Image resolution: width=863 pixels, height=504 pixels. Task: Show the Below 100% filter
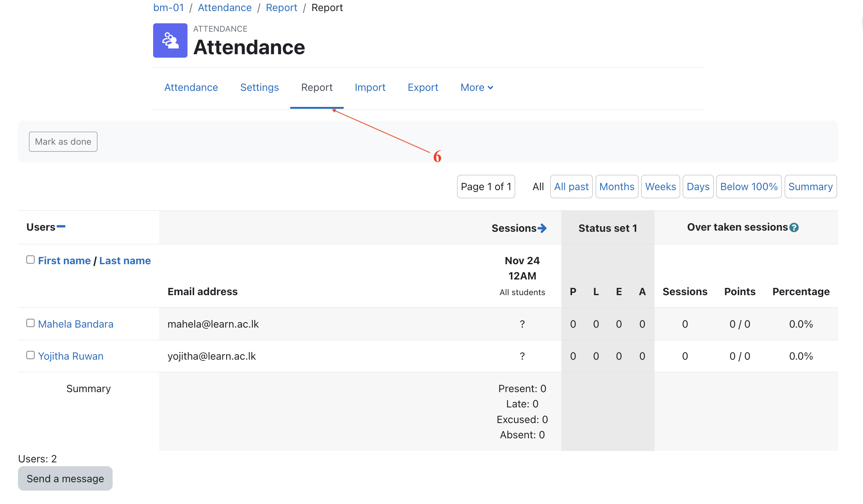748,187
